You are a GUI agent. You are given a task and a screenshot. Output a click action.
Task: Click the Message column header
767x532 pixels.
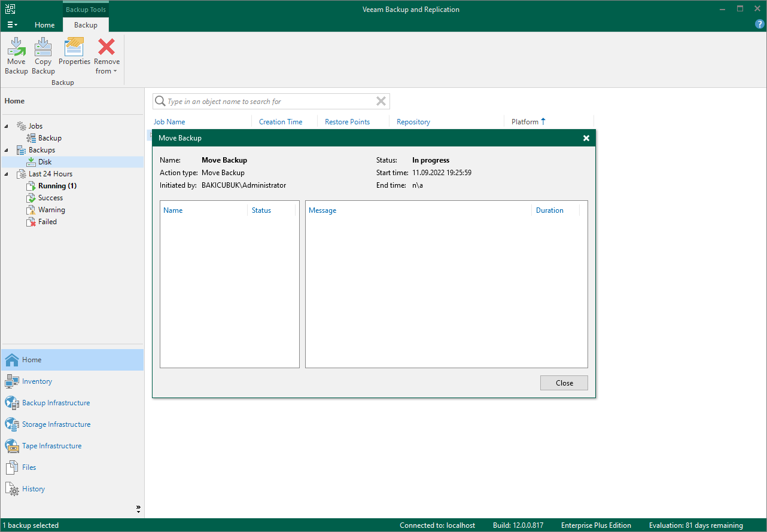tap(322, 210)
